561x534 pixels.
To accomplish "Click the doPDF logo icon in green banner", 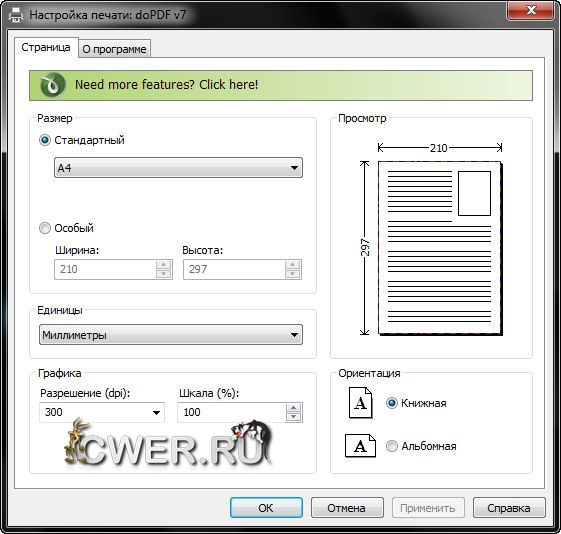I will pos(53,85).
